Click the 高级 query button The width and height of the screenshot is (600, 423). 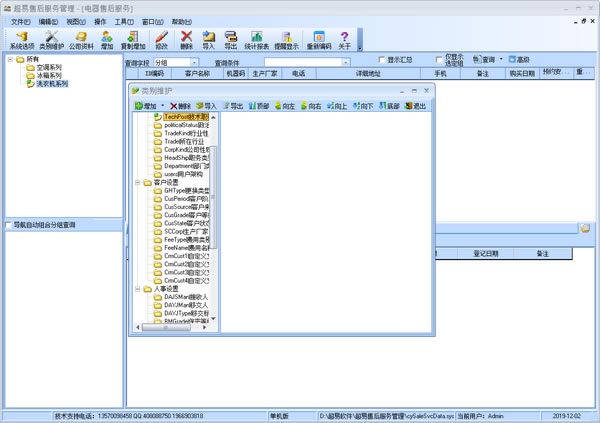519,59
